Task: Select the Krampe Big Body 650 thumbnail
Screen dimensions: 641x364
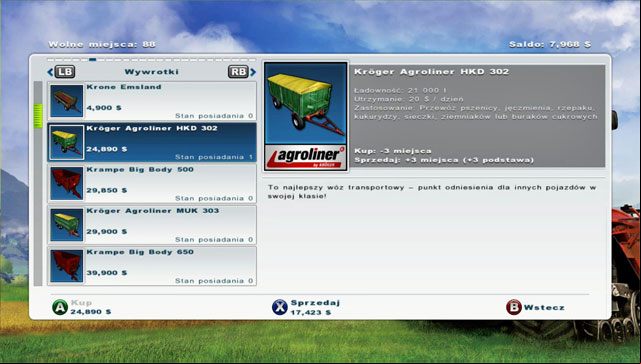Action: point(66,266)
